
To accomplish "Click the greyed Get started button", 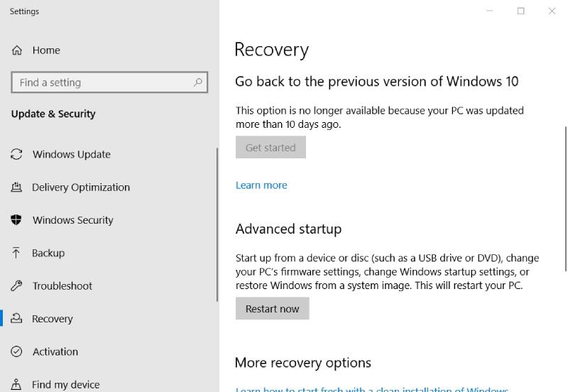I will click(x=271, y=147).
